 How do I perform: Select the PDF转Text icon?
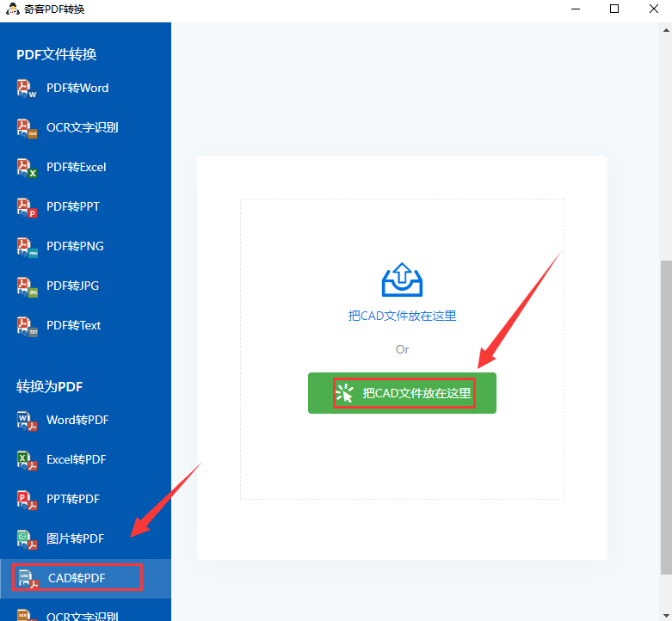click(27, 326)
